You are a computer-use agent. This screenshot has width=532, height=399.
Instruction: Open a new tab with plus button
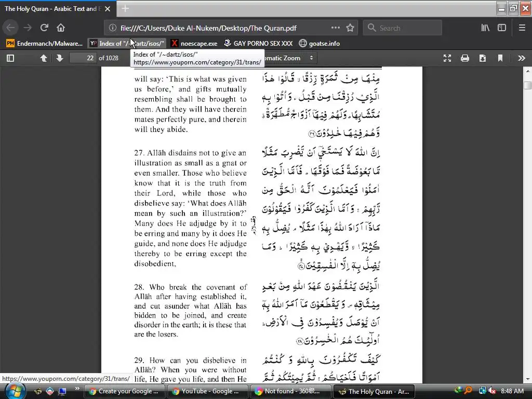[125, 8]
